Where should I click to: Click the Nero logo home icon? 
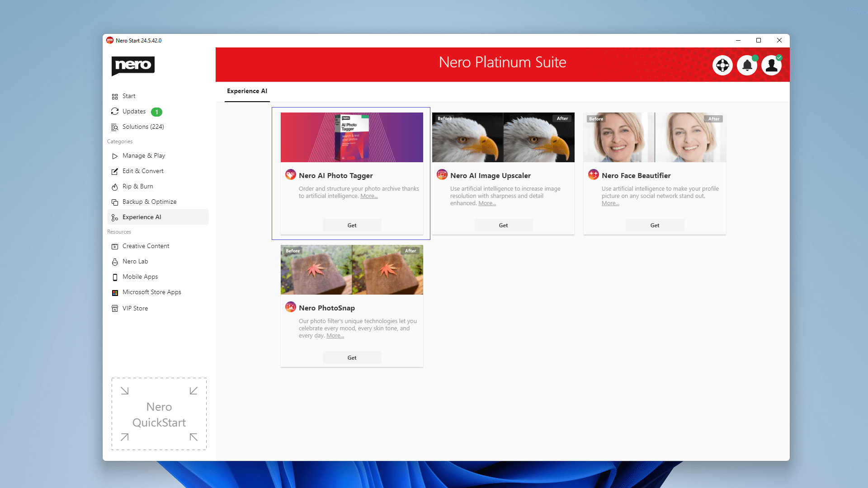[132, 64]
